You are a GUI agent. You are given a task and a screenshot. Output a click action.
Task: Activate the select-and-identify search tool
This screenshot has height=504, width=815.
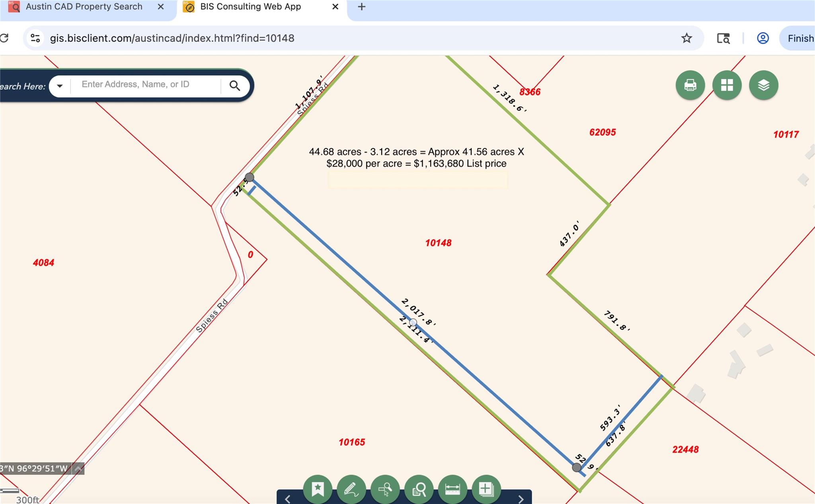click(x=385, y=489)
